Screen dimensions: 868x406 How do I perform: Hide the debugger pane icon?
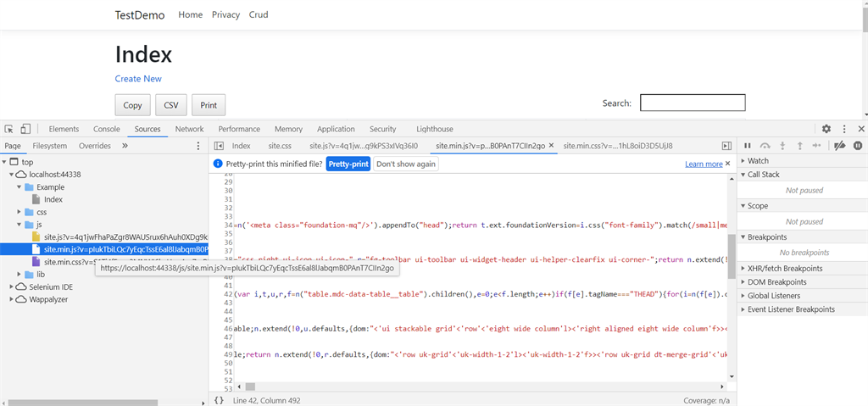click(726, 146)
